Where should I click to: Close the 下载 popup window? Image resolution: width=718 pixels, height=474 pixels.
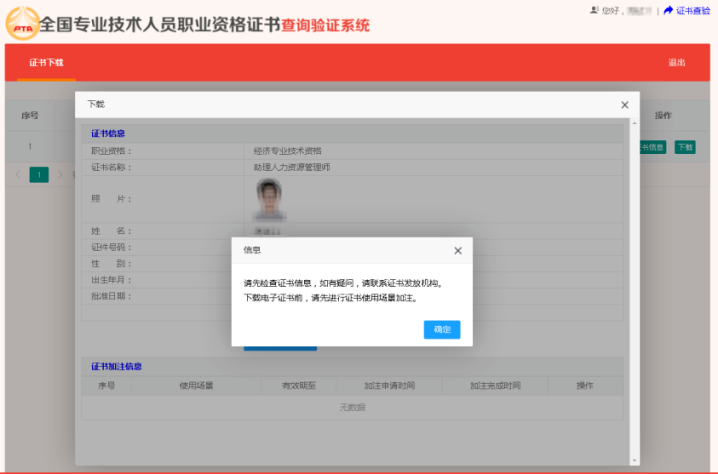(625, 104)
